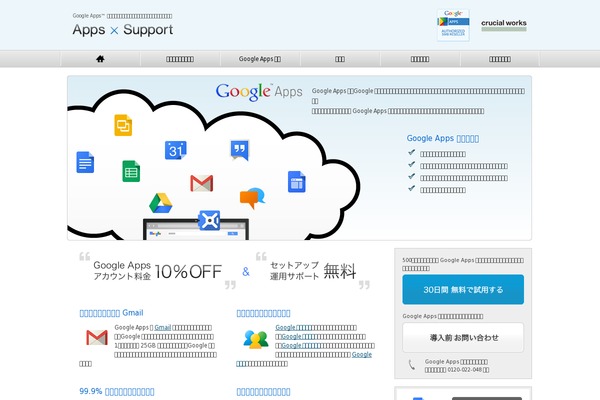
Task: Click the Google Drive triangle icon
Action: 161,203
